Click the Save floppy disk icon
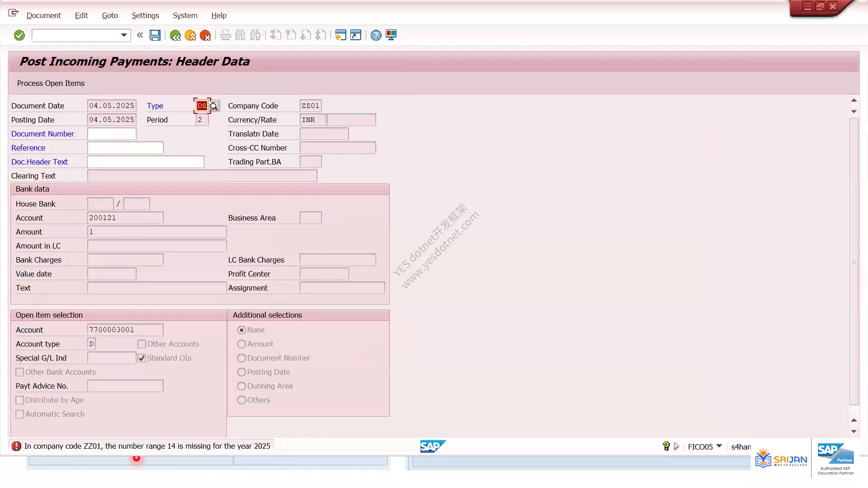The width and height of the screenshot is (868, 488). coord(155,35)
